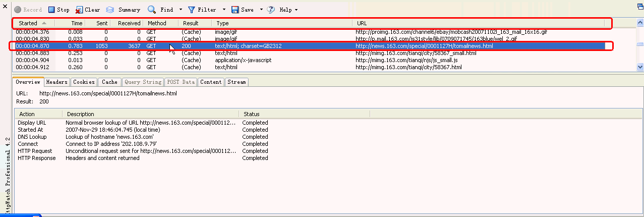Open the Help button with question mark
Viewport: 644px width, 217px height.
click(280, 10)
